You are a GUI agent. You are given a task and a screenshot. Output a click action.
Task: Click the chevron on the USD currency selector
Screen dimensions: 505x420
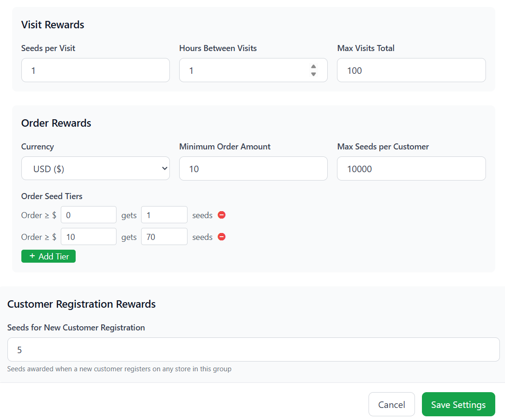(x=163, y=168)
